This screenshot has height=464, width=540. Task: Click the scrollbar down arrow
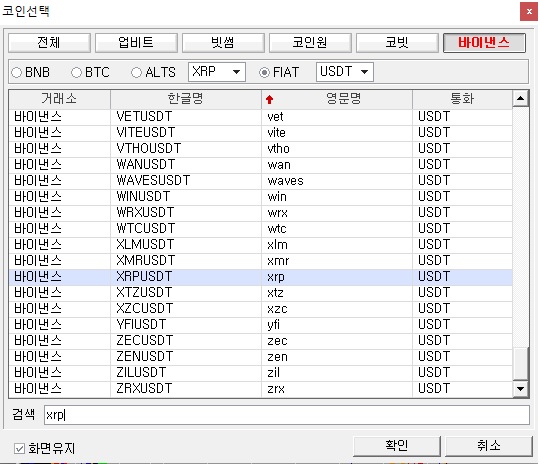[x=520, y=389]
